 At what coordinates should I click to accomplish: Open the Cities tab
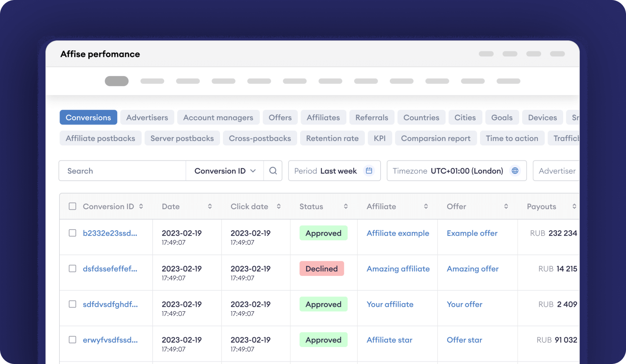[x=465, y=117]
